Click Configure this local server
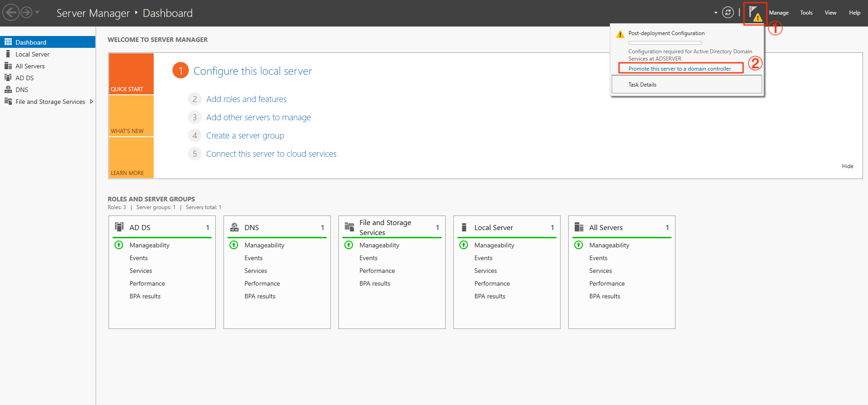The image size is (868, 405). 253,71
